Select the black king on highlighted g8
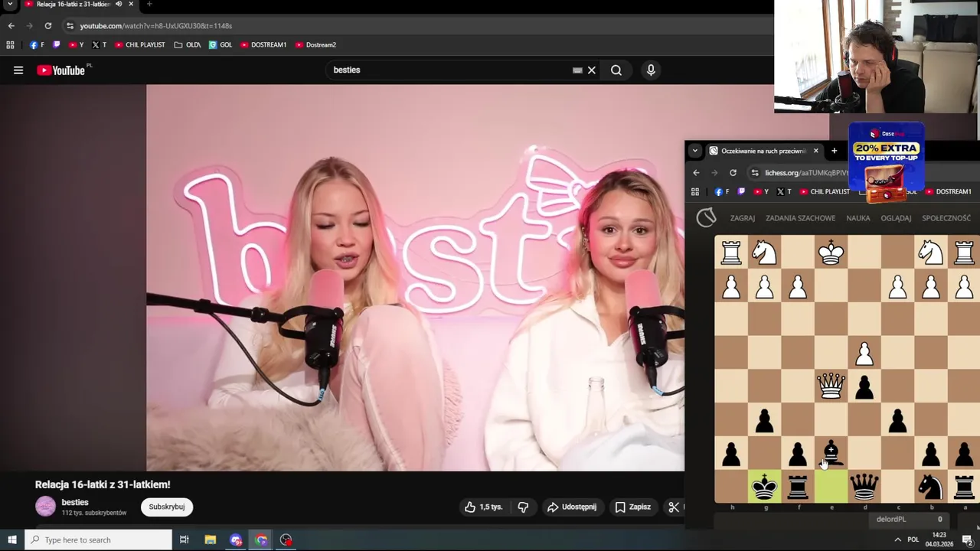 pos(764,485)
